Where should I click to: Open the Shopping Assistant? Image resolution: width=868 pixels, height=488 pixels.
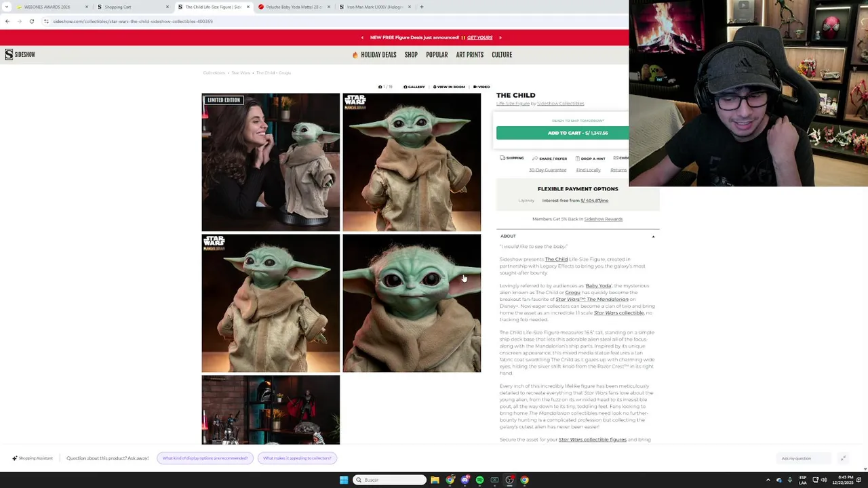(x=33, y=458)
